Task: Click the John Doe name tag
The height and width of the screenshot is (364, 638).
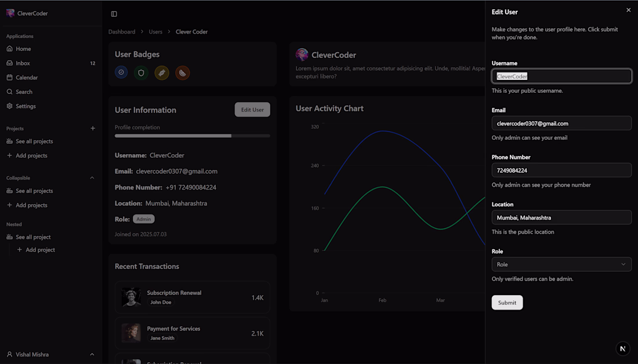Action: (x=161, y=302)
